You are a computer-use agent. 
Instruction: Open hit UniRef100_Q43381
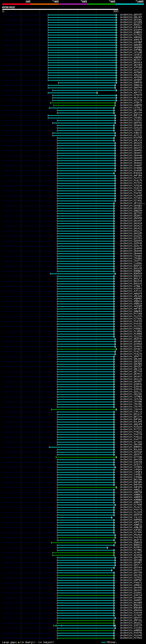pyautogui.click(x=131, y=20)
